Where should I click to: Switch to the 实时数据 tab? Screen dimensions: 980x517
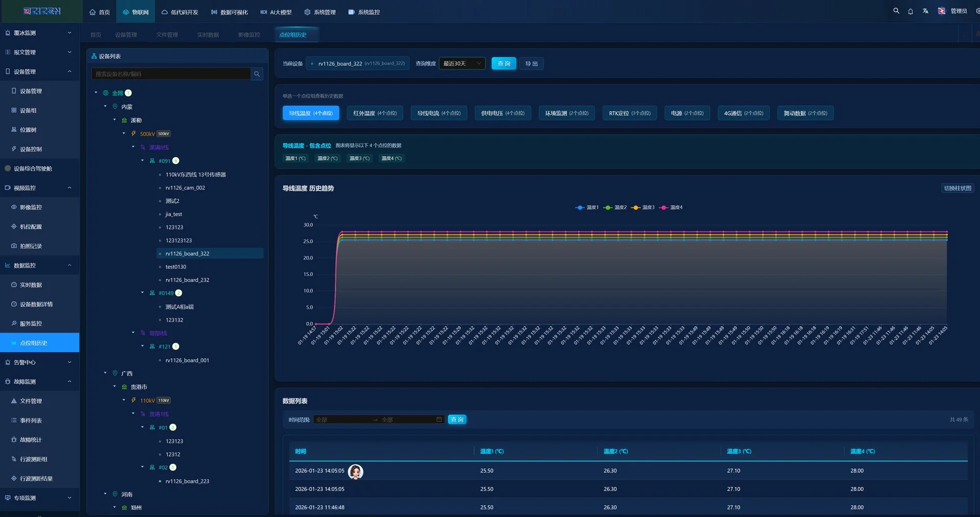(x=208, y=35)
